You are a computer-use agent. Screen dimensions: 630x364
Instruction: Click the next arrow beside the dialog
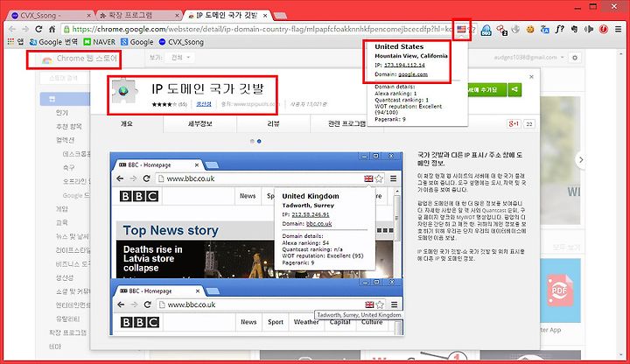[581, 160]
